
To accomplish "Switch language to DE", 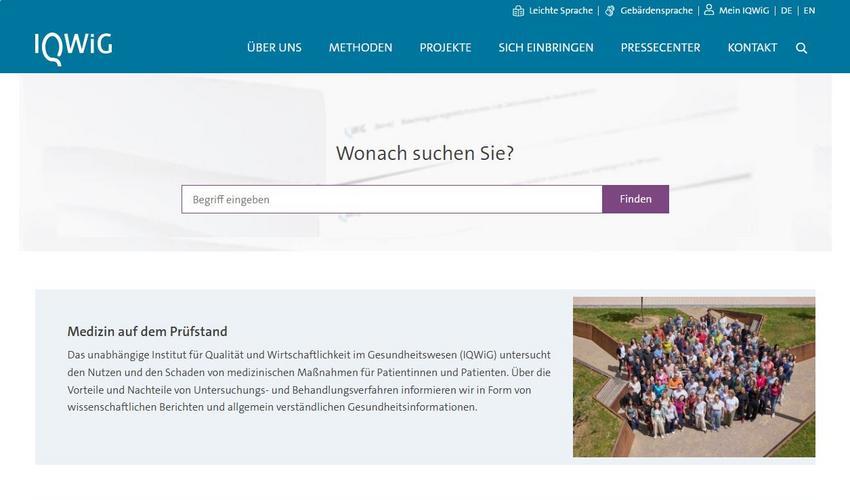I will [787, 10].
